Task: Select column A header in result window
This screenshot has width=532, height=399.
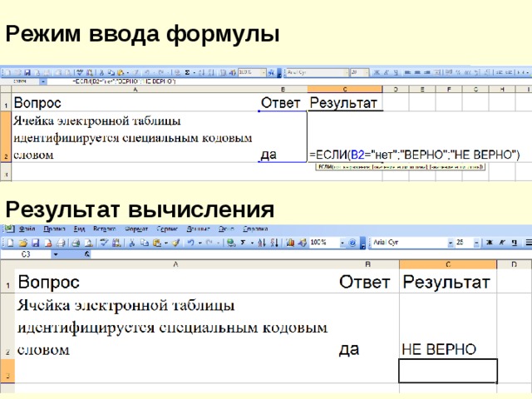Action: tap(175, 264)
